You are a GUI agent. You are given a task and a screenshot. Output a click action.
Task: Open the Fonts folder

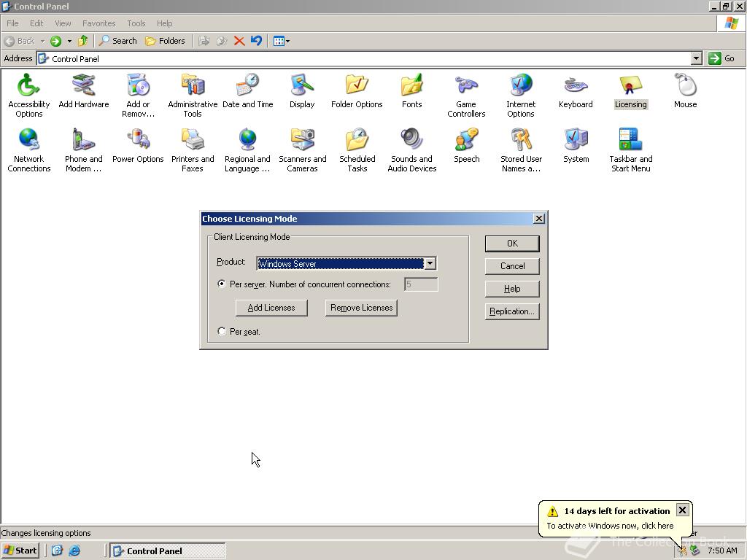[411, 90]
